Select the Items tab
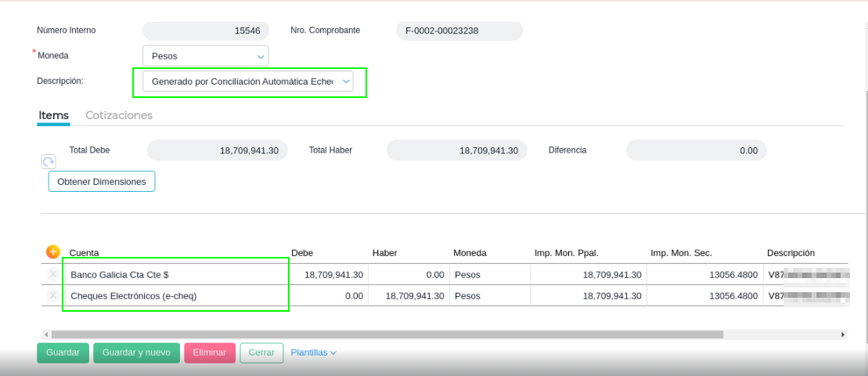868x376 pixels. (54, 115)
